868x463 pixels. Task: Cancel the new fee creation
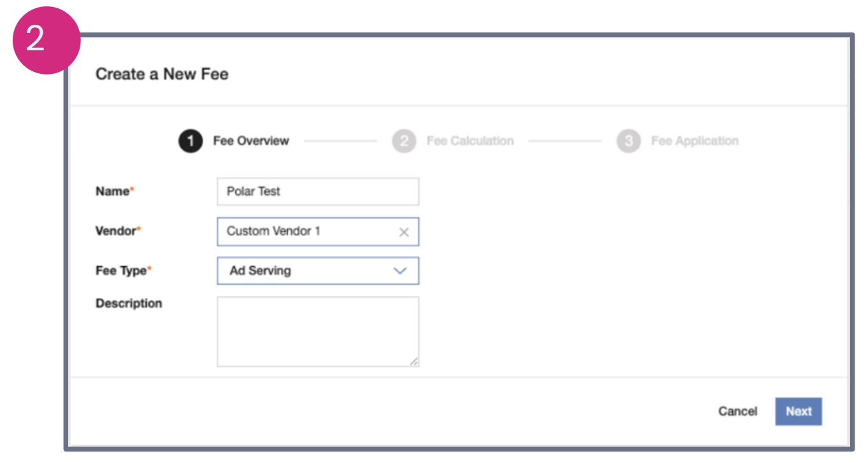[737, 411]
